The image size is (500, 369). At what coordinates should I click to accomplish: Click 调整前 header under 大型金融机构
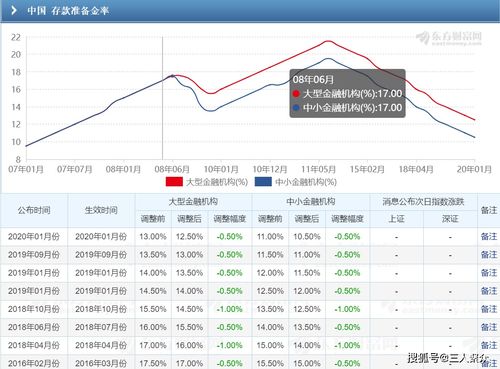tap(153, 219)
